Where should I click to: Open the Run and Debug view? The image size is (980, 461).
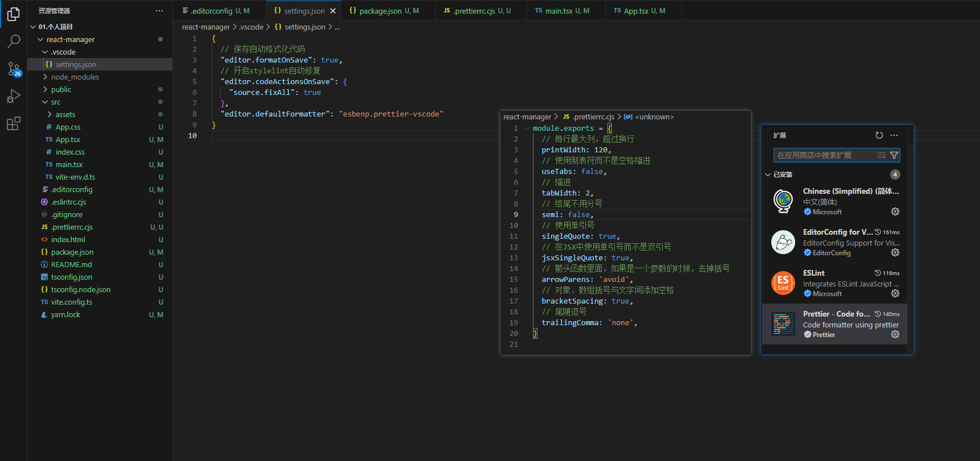pyautogui.click(x=14, y=96)
